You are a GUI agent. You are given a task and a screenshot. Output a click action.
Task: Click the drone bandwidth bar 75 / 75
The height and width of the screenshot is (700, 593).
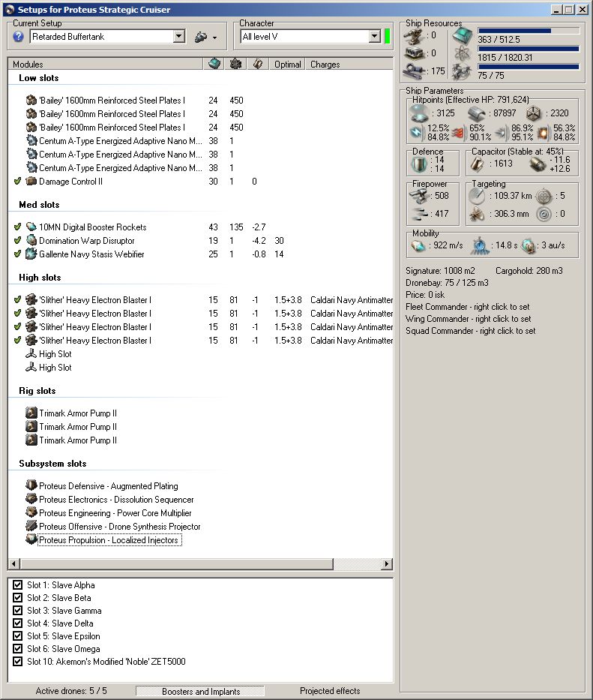(x=529, y=67)
